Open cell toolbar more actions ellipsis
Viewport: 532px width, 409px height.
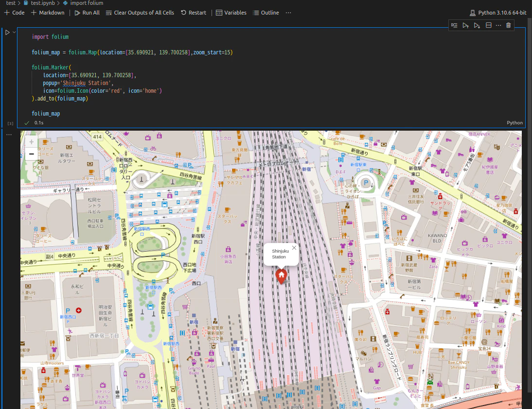498,25
